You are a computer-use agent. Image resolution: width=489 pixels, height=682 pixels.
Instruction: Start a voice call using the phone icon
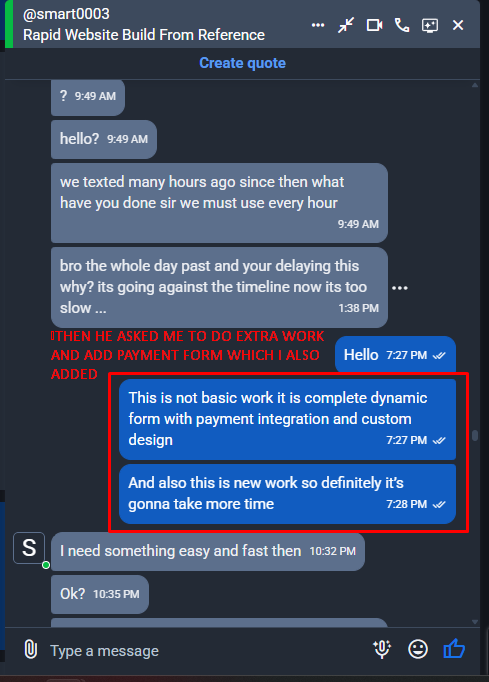tap(402, 25)
